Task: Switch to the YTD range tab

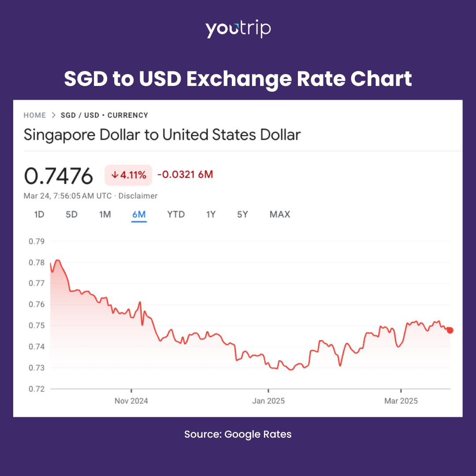Action: pyautogui.click(x=176, y=215)
